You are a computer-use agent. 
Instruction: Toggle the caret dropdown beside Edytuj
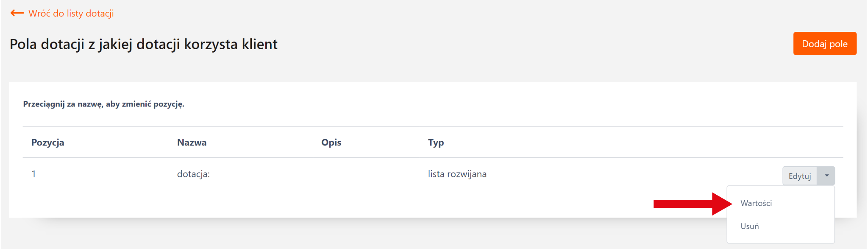tap(826, 176)
